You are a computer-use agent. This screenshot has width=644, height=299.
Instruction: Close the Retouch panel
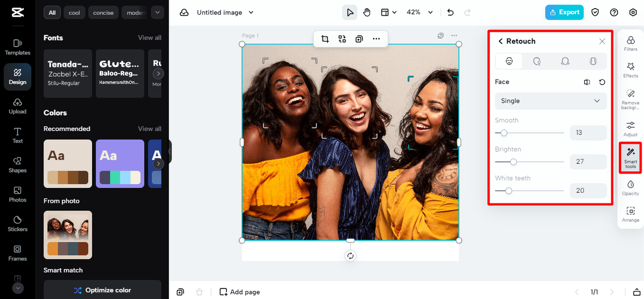(x=602, y=41)
